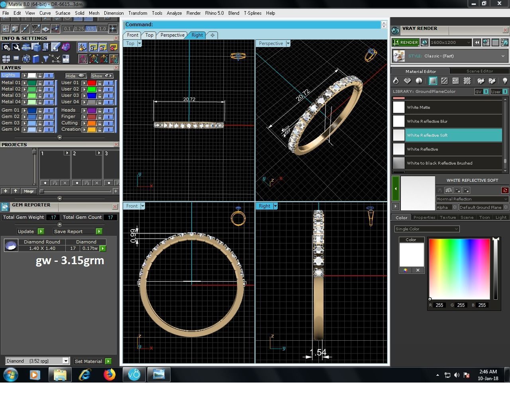Switch to the Scene Editor tab
Image resolution: width=510 pixels, height=420 pixels.
[480, 71]
